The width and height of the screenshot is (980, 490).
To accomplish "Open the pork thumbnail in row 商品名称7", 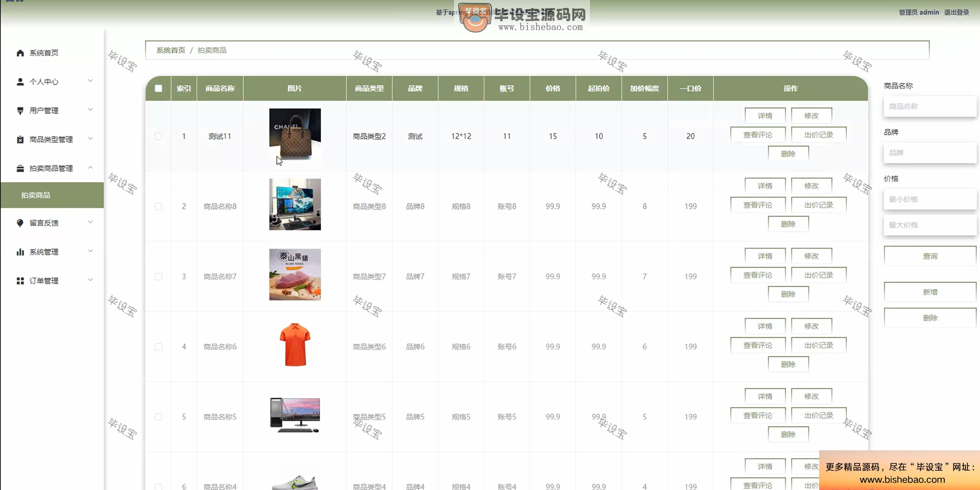I will coord(295,275).
